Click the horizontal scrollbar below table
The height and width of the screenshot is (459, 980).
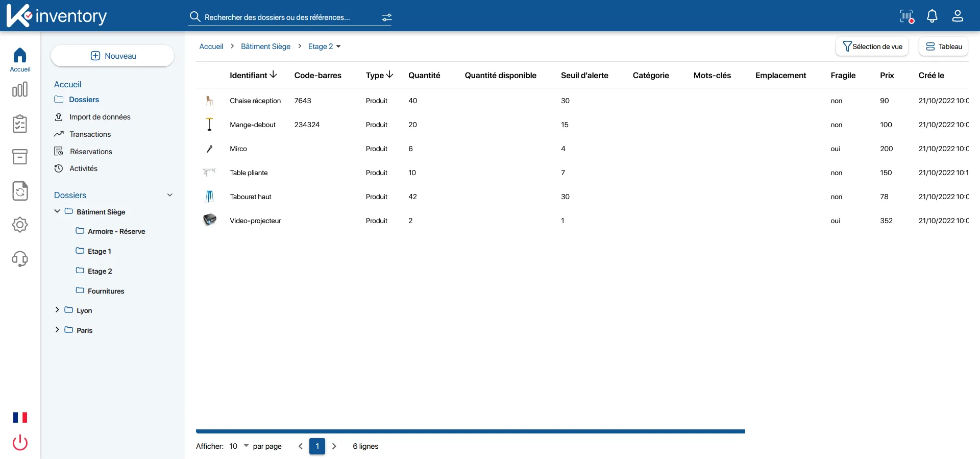(471, 431)
